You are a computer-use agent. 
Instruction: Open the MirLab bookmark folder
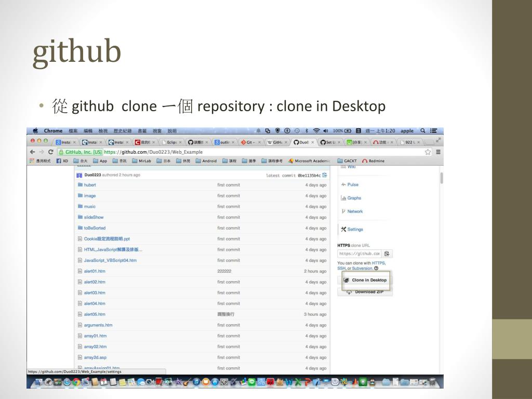click(141, 161)
